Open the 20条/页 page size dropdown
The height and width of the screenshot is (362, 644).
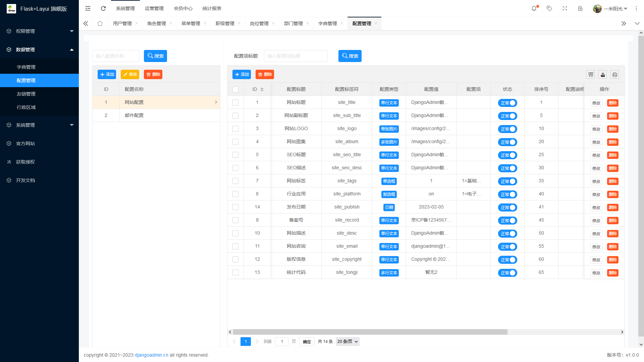[347, 341]
